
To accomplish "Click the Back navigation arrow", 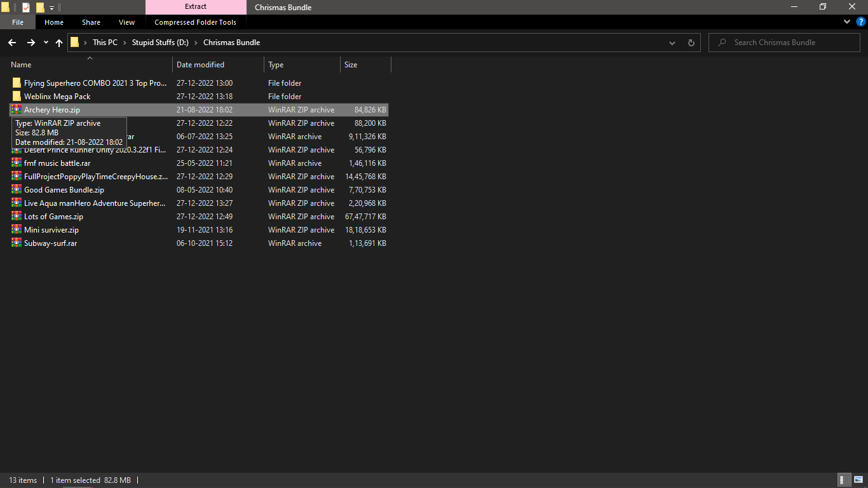I will pyautogui.click(x=12, y=43).
